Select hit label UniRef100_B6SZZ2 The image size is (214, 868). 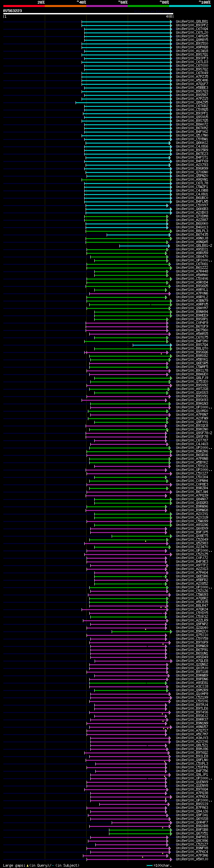(x=192, y=268)
